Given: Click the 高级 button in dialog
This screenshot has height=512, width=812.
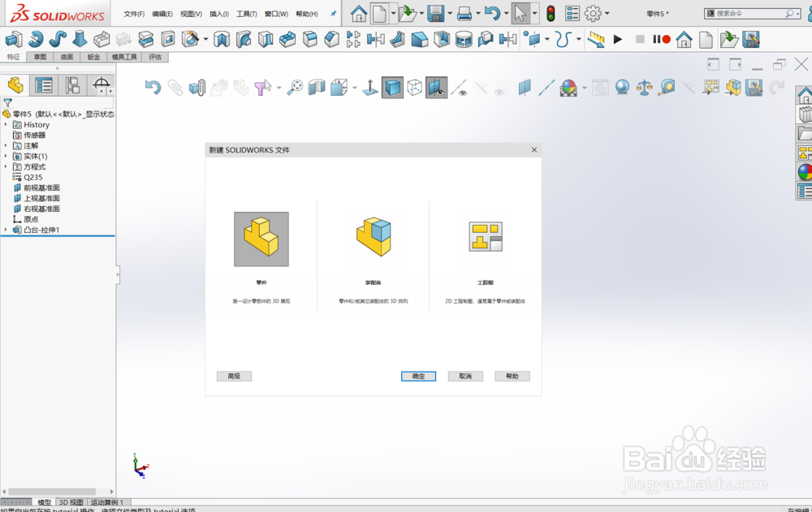Looking at the screenshot, I should [x=234, y=376].
